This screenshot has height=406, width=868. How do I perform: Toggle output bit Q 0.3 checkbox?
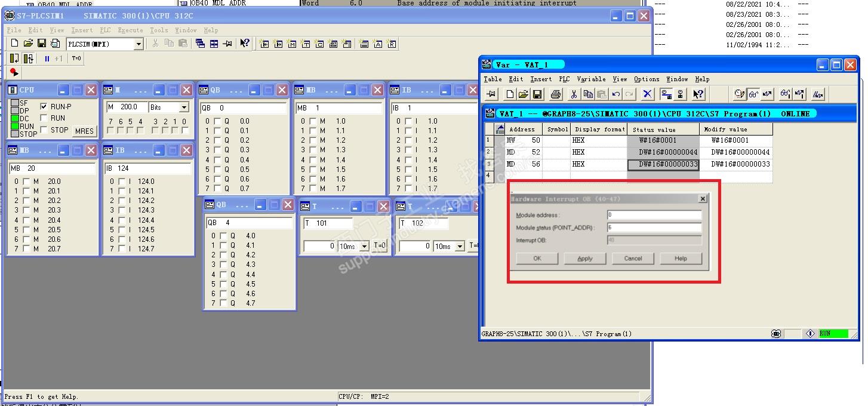pyautogui.click(x=217, y=150)
